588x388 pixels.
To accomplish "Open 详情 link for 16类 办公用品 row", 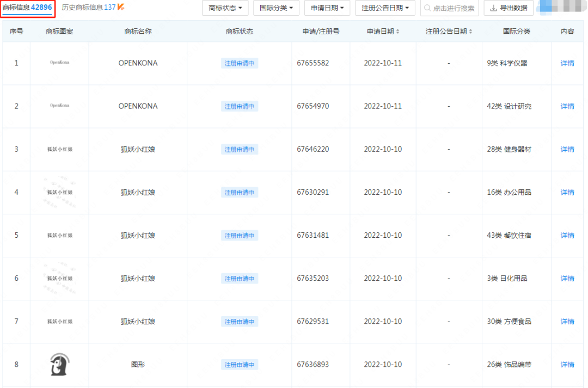I will tap(567, 193).
